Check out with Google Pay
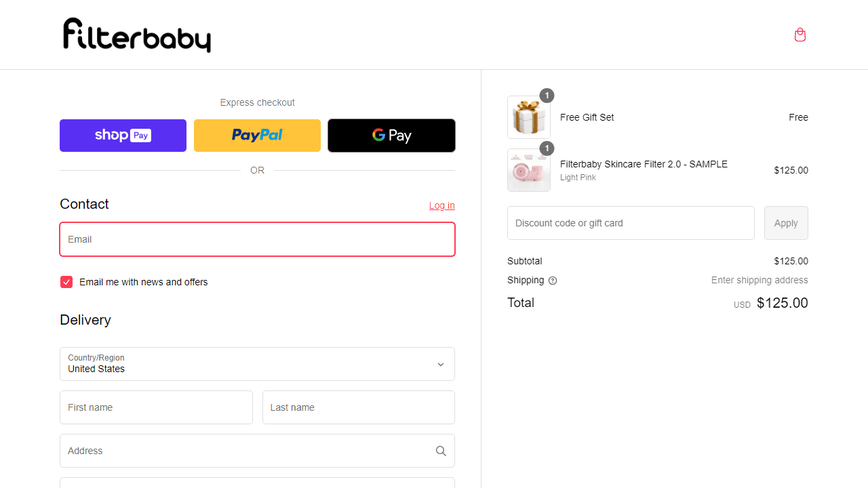The width and height of the screenshot is (868, 488). click(391, 136)
